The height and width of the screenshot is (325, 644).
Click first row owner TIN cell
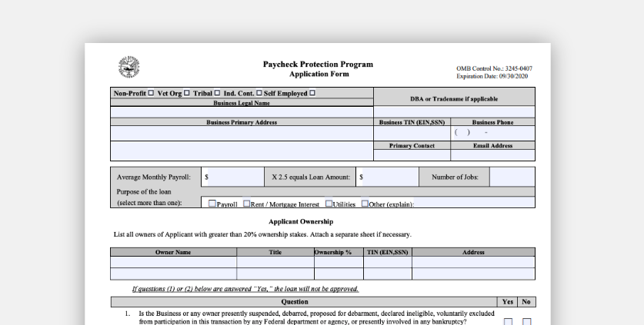click(x=388, y=262)
